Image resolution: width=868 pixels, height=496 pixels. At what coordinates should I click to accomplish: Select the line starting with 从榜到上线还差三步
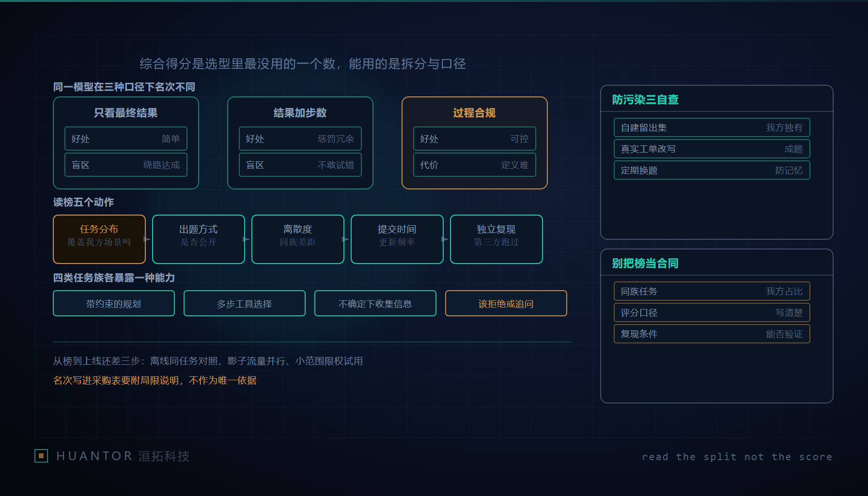pyautogui.click(x=208, y=361)
